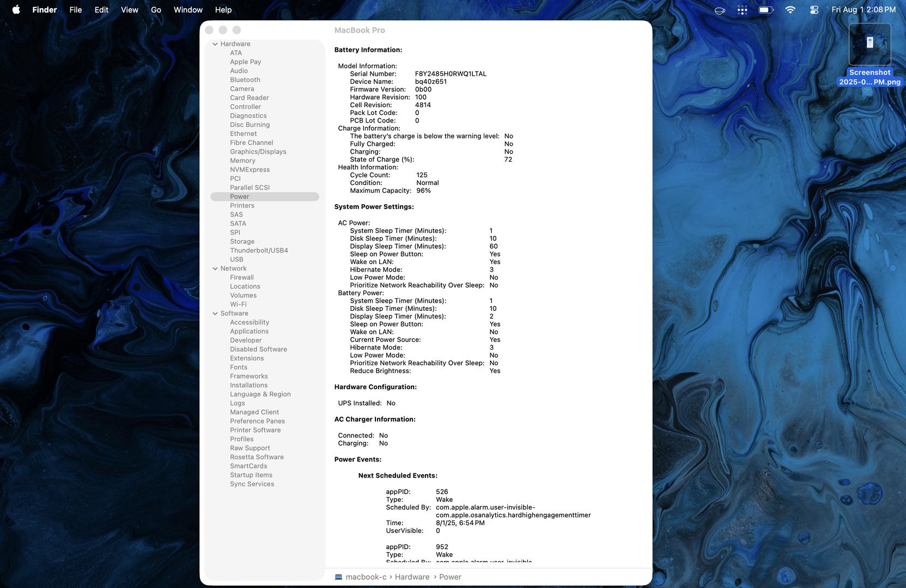
Task: Open the Finder application menu
Action: tap(45, 10)
